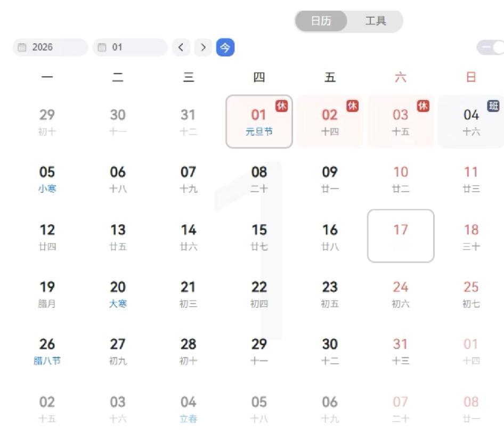Select January 28 初十

[x=189, y=351]
